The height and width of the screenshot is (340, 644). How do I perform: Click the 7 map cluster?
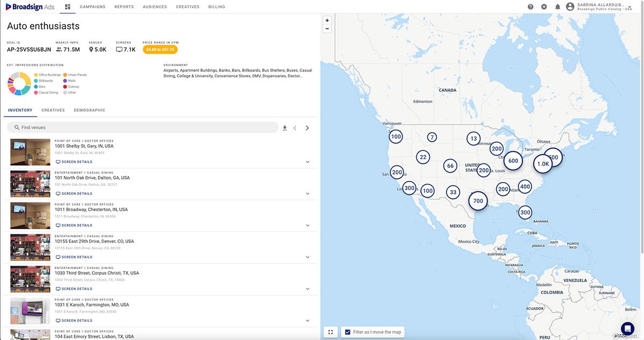point(432,138)
